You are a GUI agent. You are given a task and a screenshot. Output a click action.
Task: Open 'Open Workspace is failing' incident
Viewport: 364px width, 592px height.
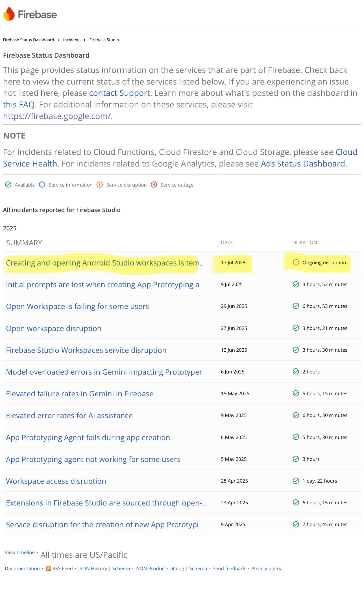(77, 306)
